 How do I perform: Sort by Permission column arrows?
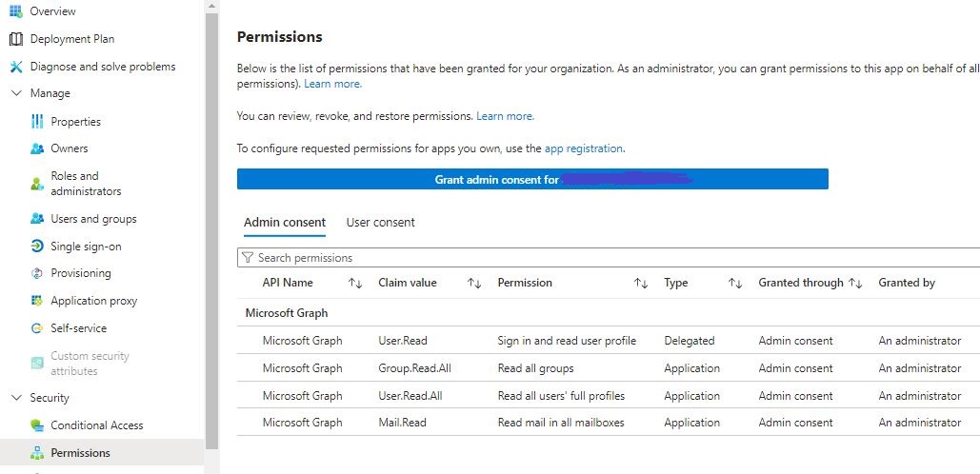click(x=641, y=283)
